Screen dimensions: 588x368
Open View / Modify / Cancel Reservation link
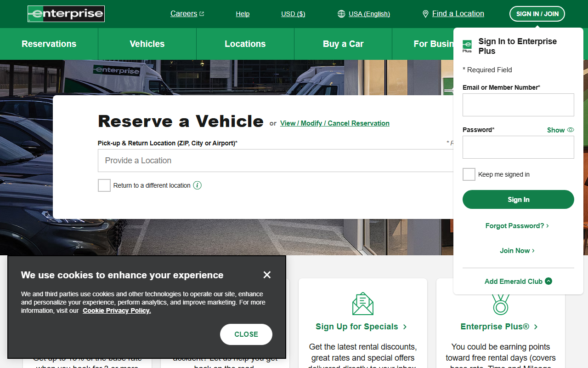[x=335, y=123]
